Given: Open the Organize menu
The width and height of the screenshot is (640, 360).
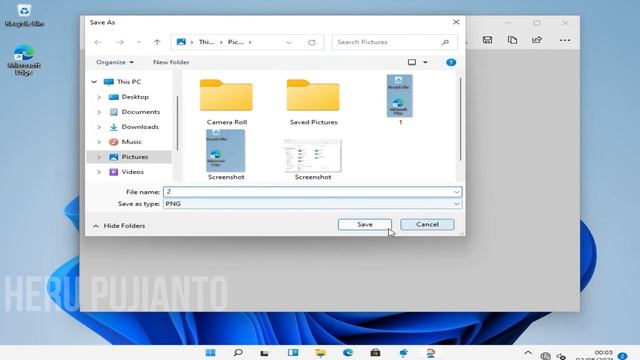Looking at the screenshot, I should (x=115, y=62).
